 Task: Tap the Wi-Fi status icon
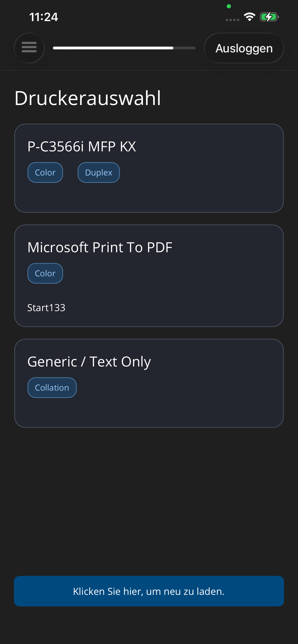pyautogui.click(x=249, y=17)
